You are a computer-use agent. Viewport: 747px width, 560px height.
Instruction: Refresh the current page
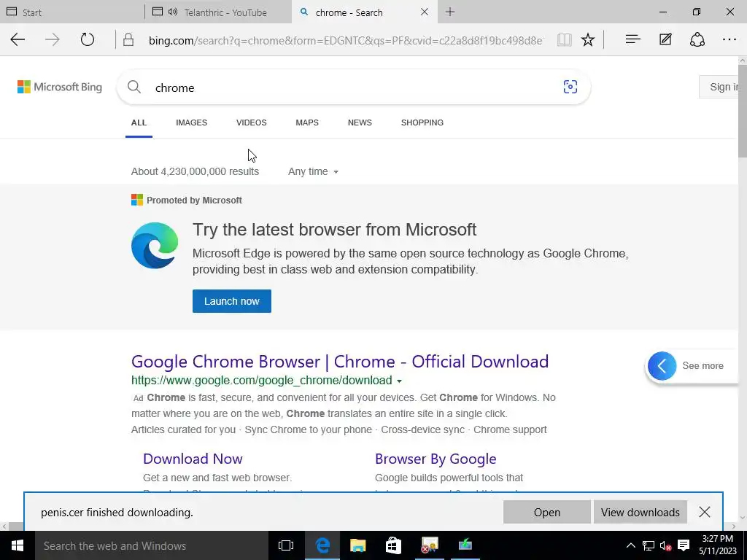[x=88, y=39]
